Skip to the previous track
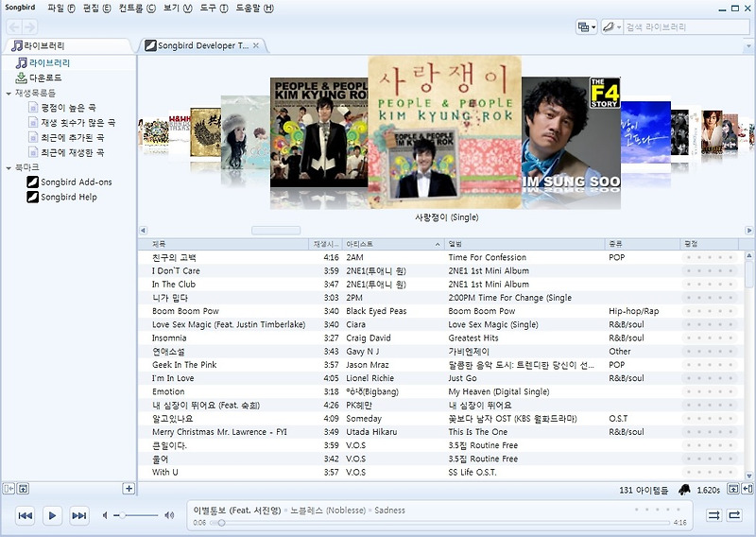Screen dimensions: 756x537 click(x=26, y=516)
